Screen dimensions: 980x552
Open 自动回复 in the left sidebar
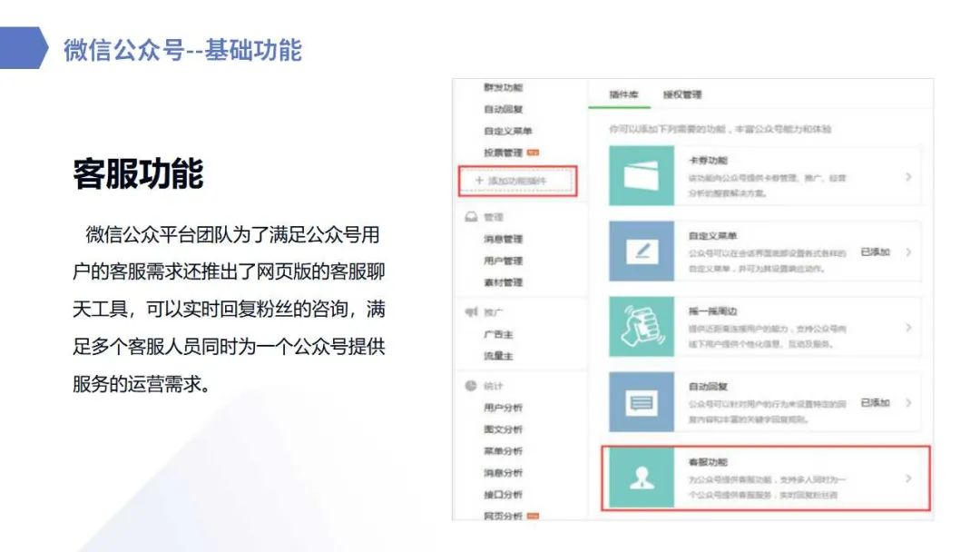(503, 109)
